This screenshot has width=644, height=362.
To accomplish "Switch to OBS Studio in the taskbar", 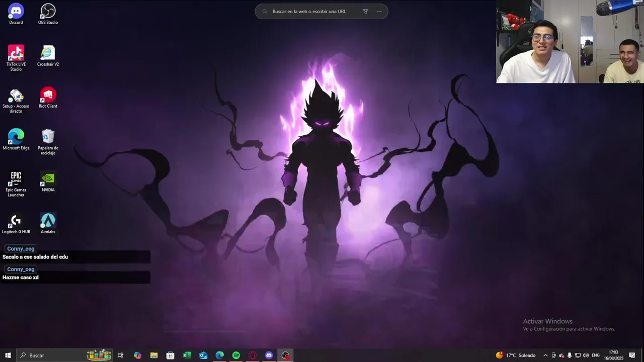I will (x=285, y=355).
